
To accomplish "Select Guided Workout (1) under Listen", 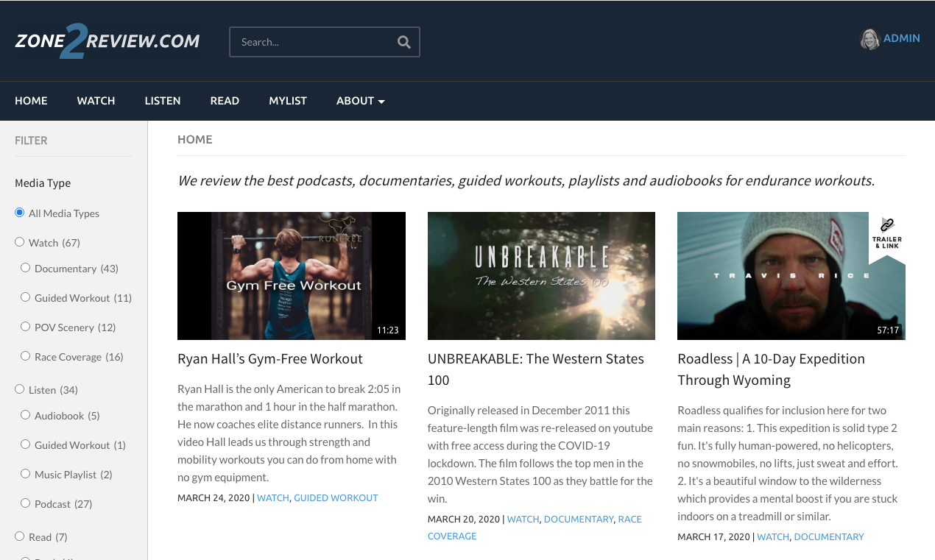I will coord(26,444).
